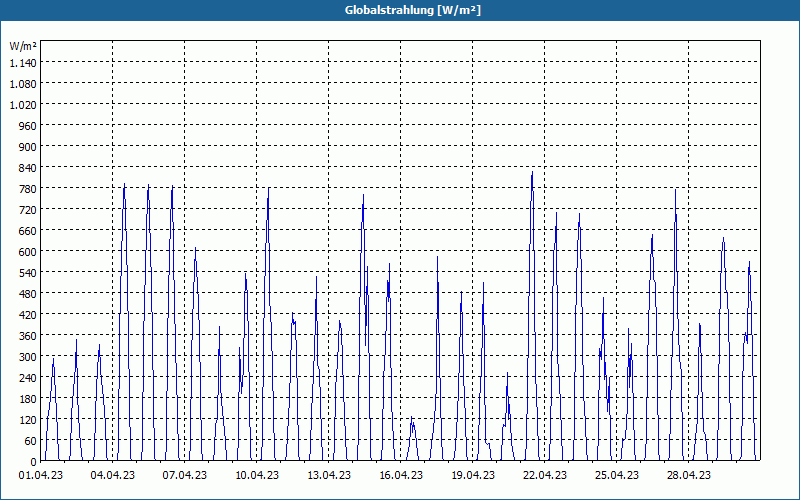
Task: Click the 120 y-axis label
Action: [x=28, y=419]
